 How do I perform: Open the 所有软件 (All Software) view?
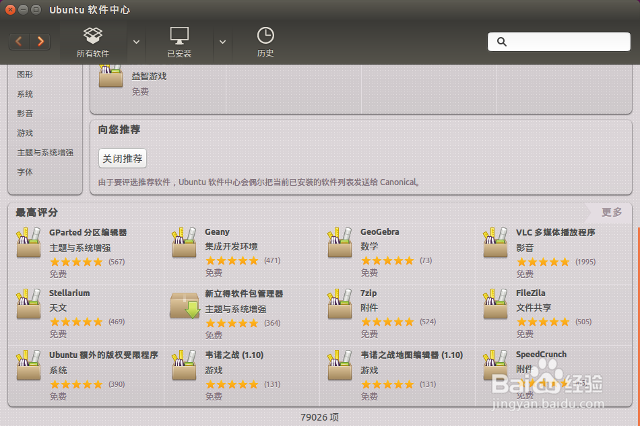pos(93,42)
